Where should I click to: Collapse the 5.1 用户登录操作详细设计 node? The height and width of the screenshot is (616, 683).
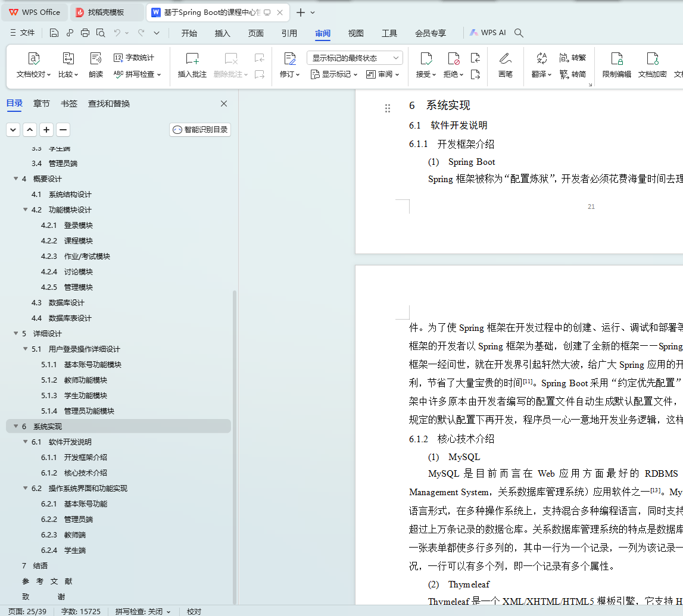pyautogui.click(x=25, y=349)
